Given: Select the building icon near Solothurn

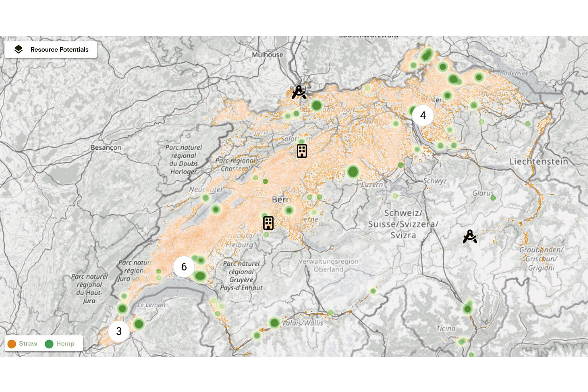Looking at the screenshot, I should click(x=302, y=151).
